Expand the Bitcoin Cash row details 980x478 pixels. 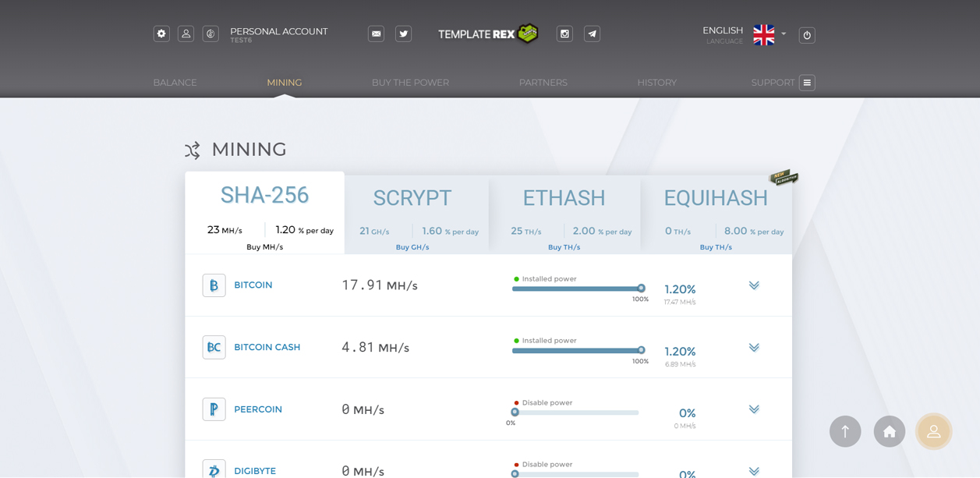click(x=754, y=348)
